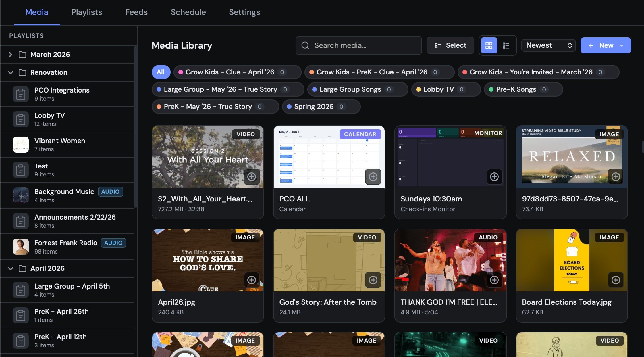644x357 pixels.
Task: Click the plus icon on the New button
Action: coord(591,46)
